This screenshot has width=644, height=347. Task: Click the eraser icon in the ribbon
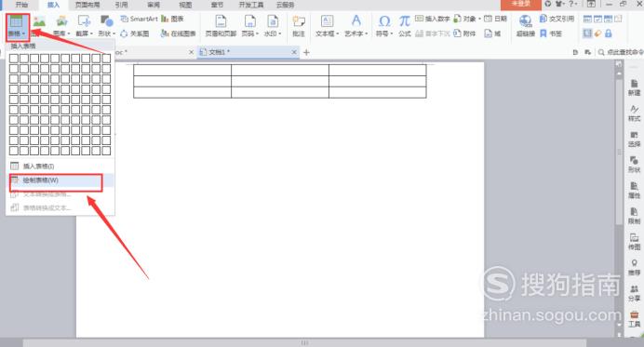click(598, 33)
